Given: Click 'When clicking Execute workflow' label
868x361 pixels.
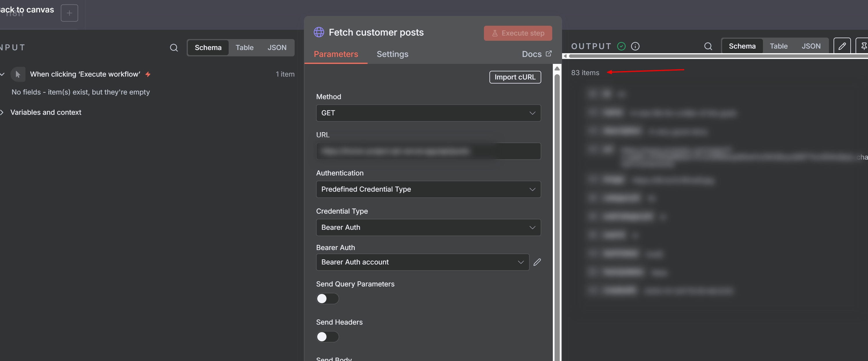Looking at the screenshot, I should [x=85, y=74].
